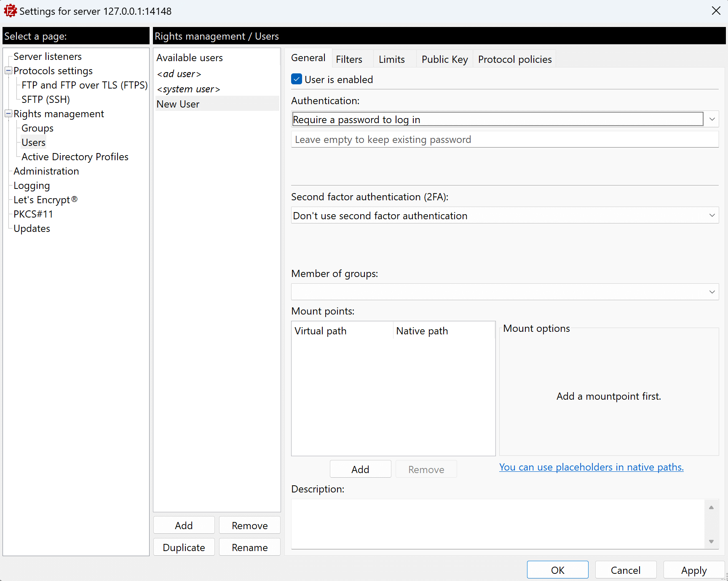This screenshot has height=581, width=728.
Task: Expand the second factor authentication dropdown
Action: click(712, 215)
